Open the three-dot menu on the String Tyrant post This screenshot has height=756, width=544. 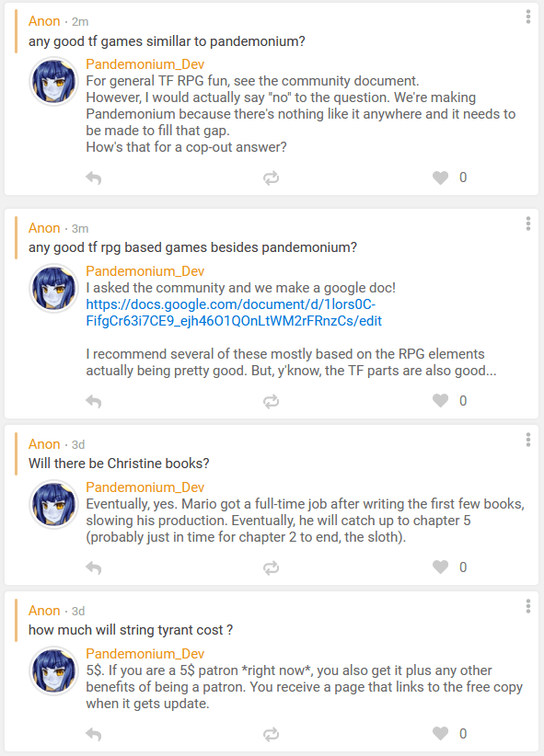click(x=527, y=605)
